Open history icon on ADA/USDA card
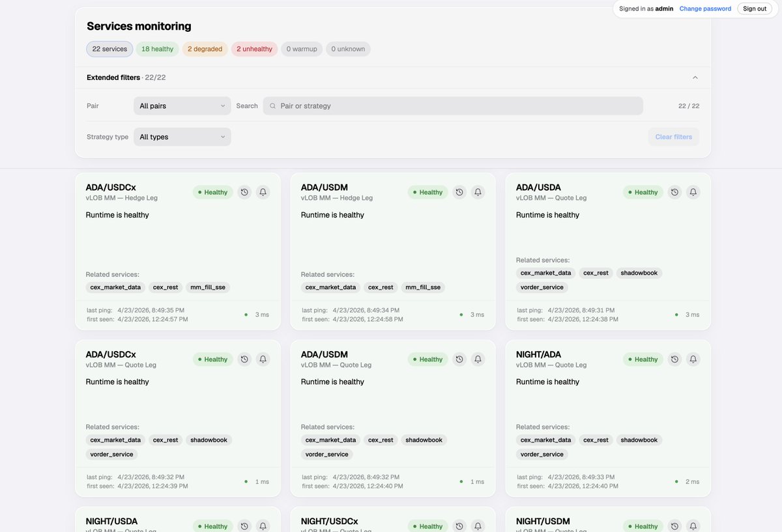This screenshot has width=782, height=532. pyautogui.click(x=674, y=192)
